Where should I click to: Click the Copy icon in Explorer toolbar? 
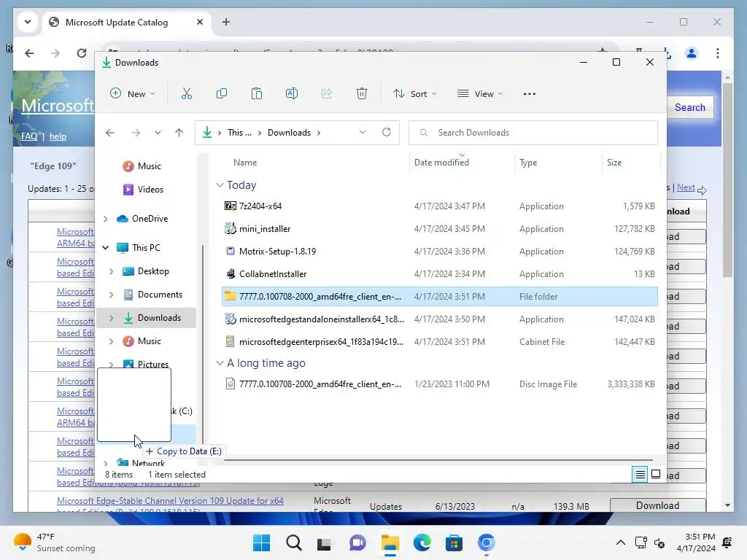pyautogui.click(x=222, y=94)
